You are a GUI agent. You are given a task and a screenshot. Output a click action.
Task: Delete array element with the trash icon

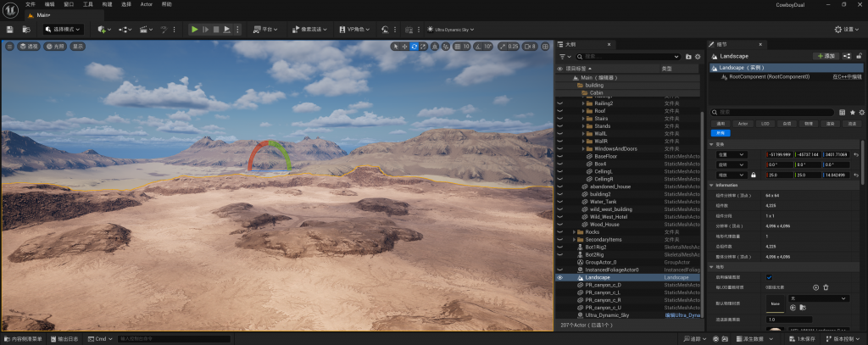click(x=826, y=287)
